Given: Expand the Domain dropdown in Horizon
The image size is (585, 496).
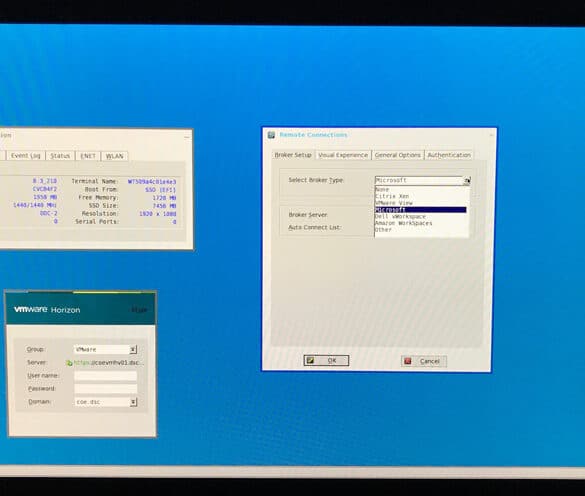Looking at the screenshot, I should point(133,402).
